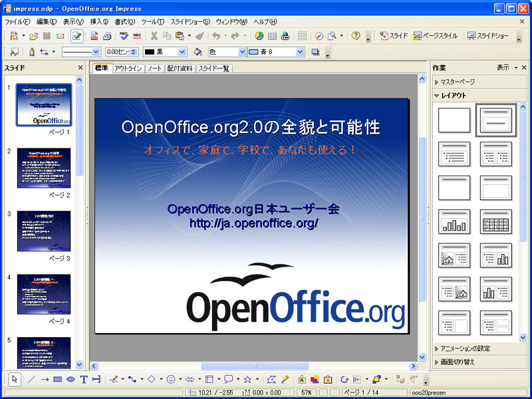Toggle Glue Points editing

pyautogui.click(x=285, y=379)
